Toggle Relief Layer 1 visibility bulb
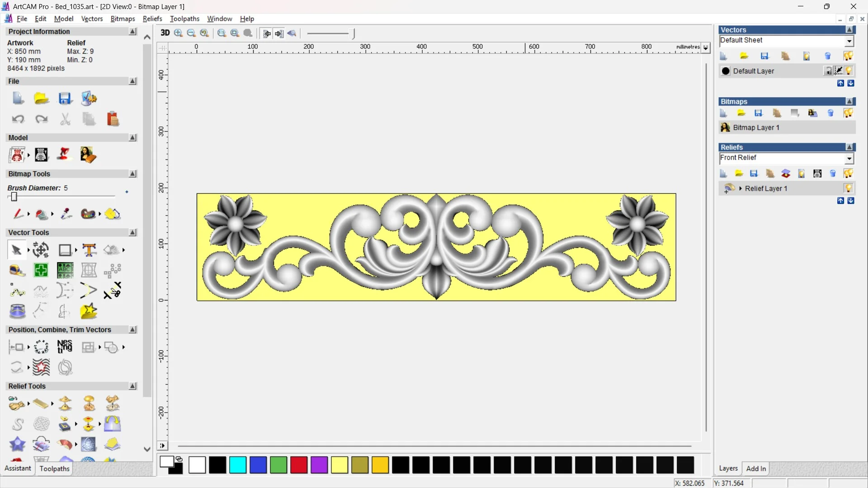Screen dimensions: 868x488 click(849, 188)
